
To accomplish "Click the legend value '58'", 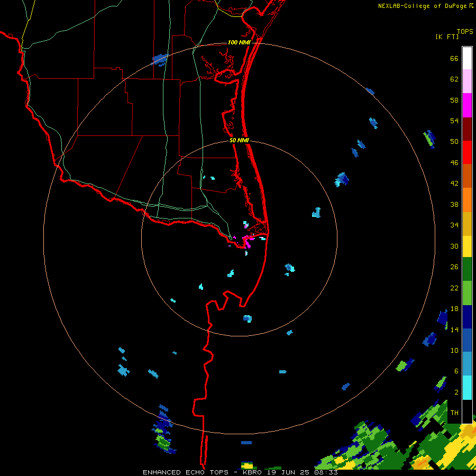I will tap(454, 100).
